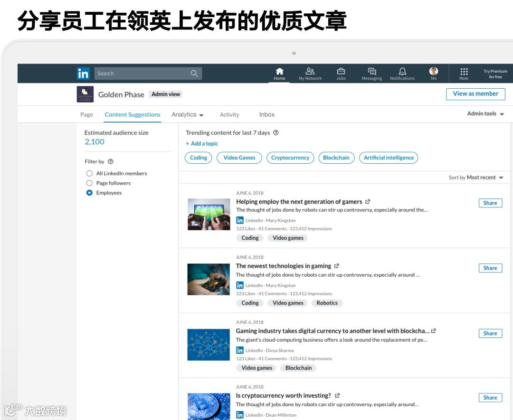Click LinkedIn source icon for the 'newest technologies in gaming' article
The image size is (513, 420).
[x=240, y=285]
